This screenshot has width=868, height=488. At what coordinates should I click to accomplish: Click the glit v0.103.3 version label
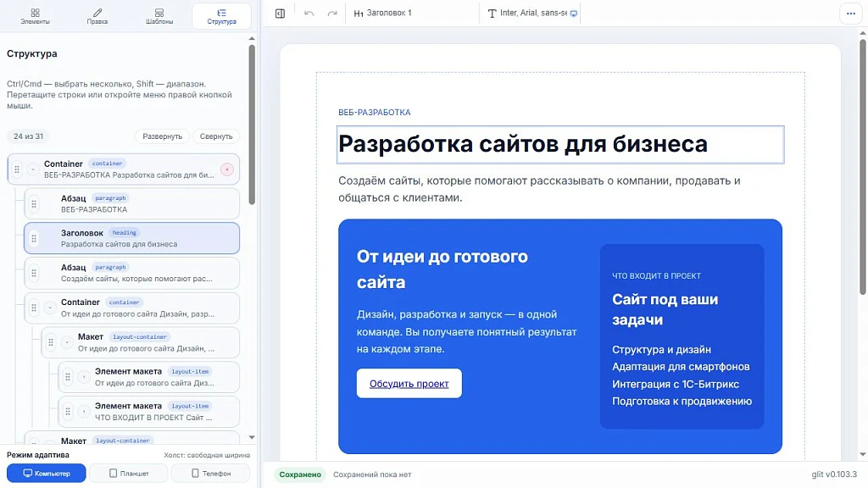tap(834, 474)
